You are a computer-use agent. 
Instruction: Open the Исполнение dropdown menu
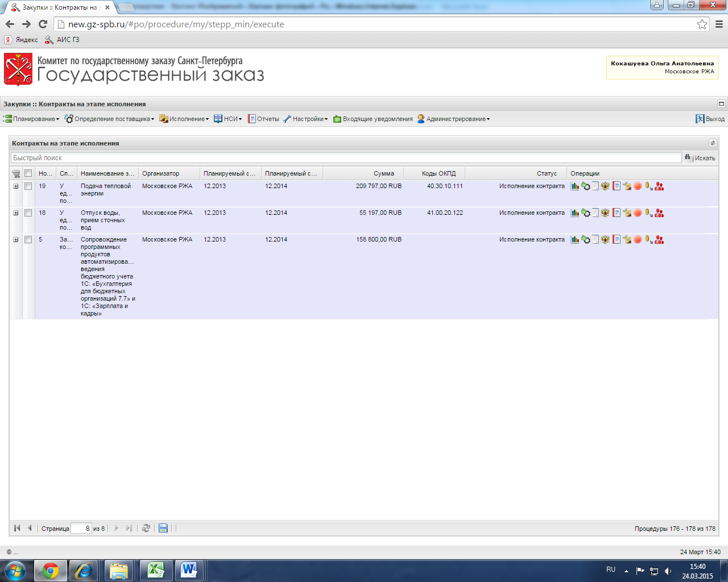184,119
